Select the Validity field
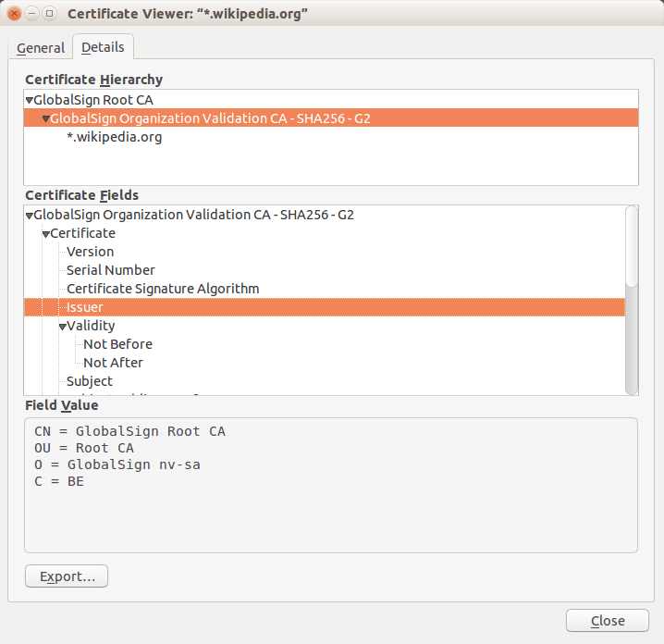Viewport: 664px width, 644px height. (x=325, y=326)
